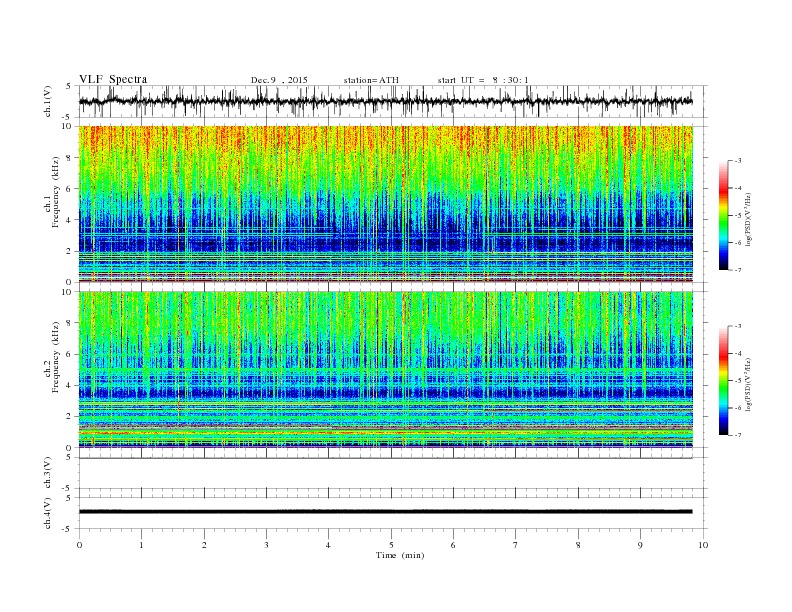Image resolution: width=792 pixels, height=612 pixels.
Task: Click the '5' voltage tick of ch.1(V)
Action: (x=70, y=86)
